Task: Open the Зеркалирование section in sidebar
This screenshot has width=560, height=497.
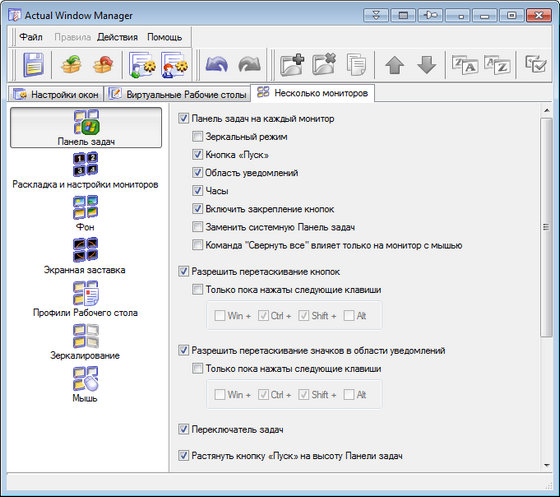Action: pos(85,342)
